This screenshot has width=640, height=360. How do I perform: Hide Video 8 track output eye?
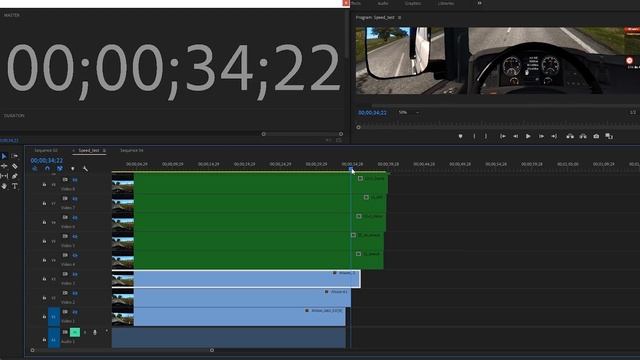75,180
